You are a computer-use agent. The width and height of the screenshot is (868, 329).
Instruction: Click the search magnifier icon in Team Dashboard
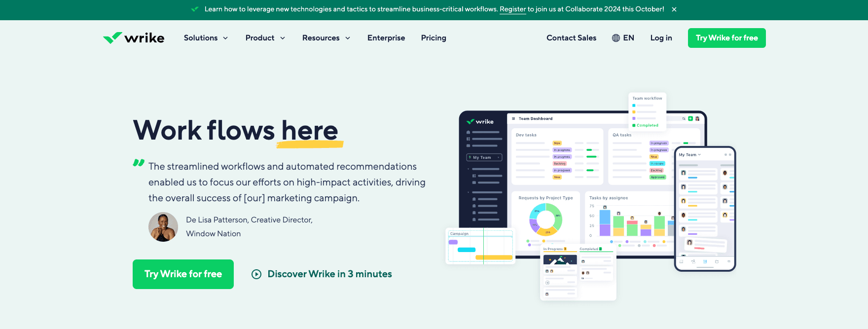tap(684, 118)
